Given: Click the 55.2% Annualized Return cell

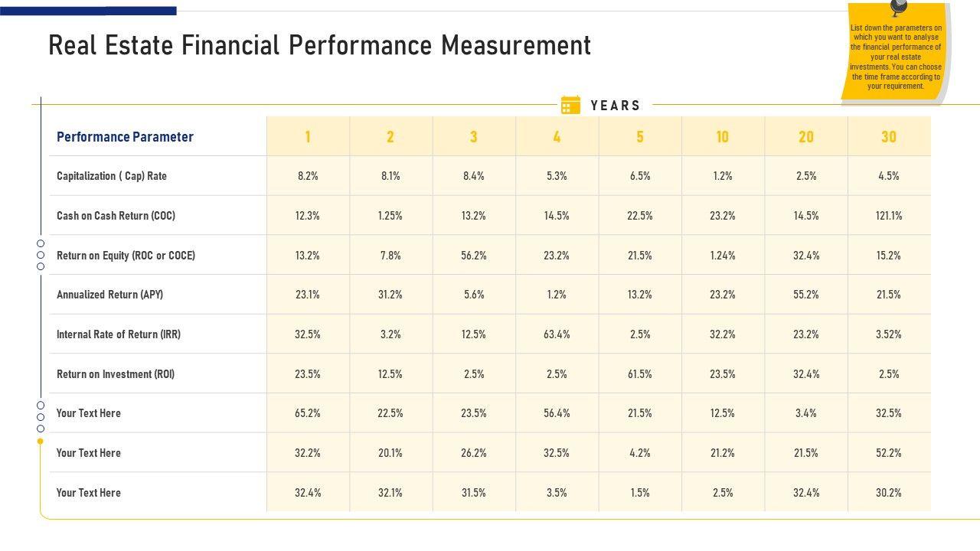Looking at the screenshot, I should pos(806,295).
